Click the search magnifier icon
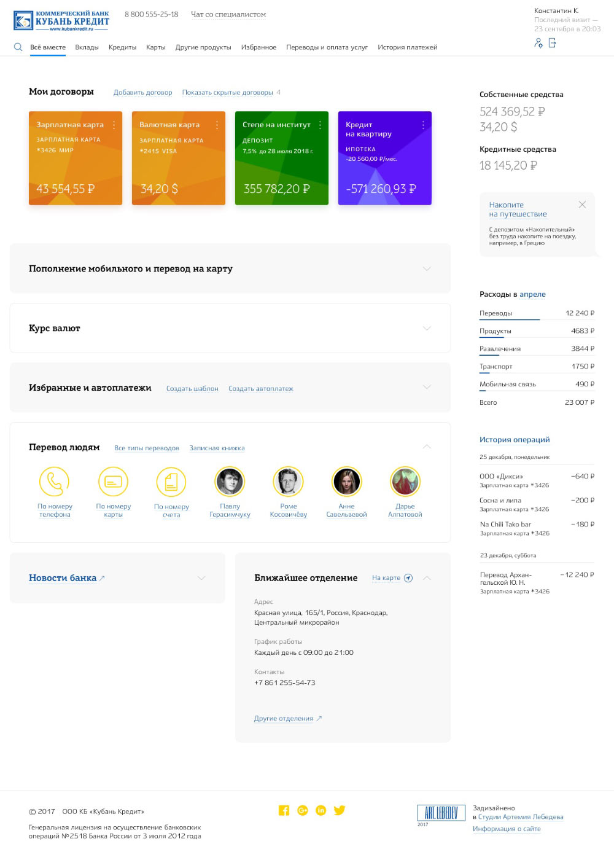 coord(18,47)
